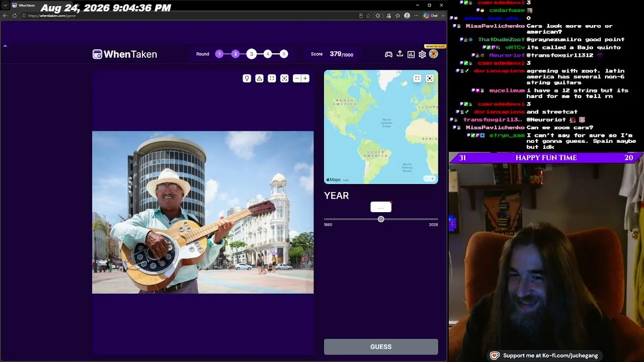Reload the browser page
Image resolution: width=644 pixels, height=362 pixels.
tap(15, 16)
